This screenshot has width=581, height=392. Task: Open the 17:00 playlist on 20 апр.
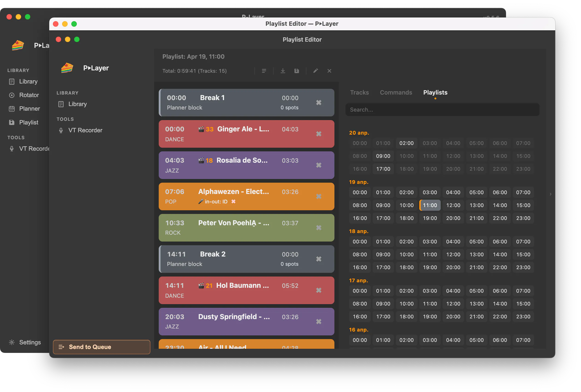[383, 169]
